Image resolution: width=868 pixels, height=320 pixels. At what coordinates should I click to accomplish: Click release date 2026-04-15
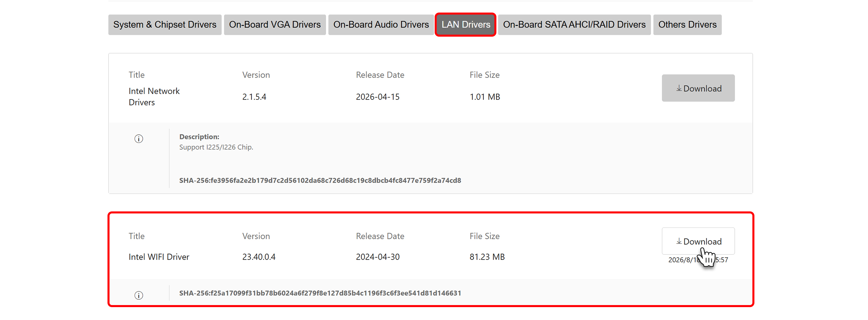pos(378,97)
